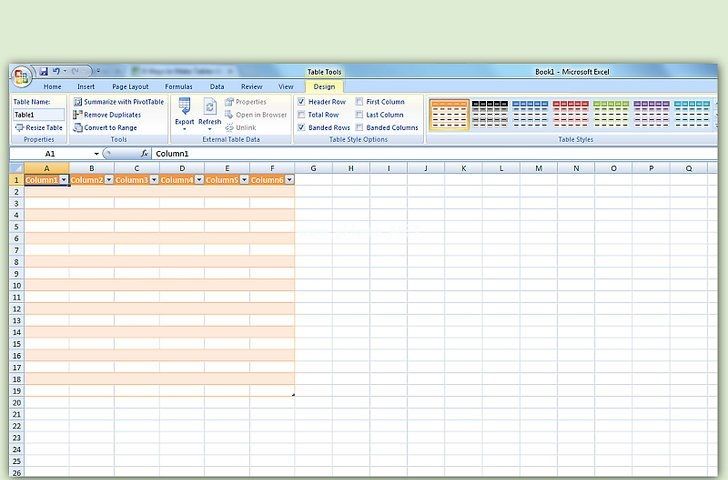Click Summarize with PivotTable

click(x=118, y=102)
